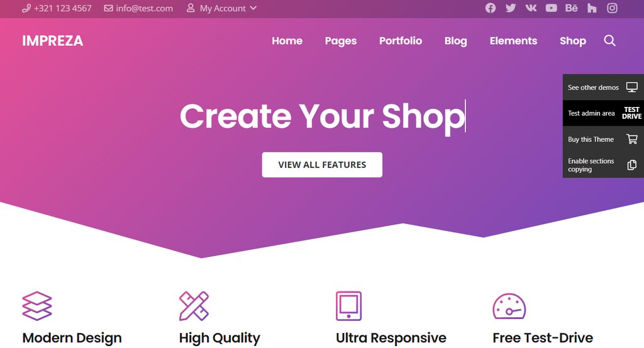644x348 pixels.
Task: Enable sections copying in side panel
Action: [603, 165]
